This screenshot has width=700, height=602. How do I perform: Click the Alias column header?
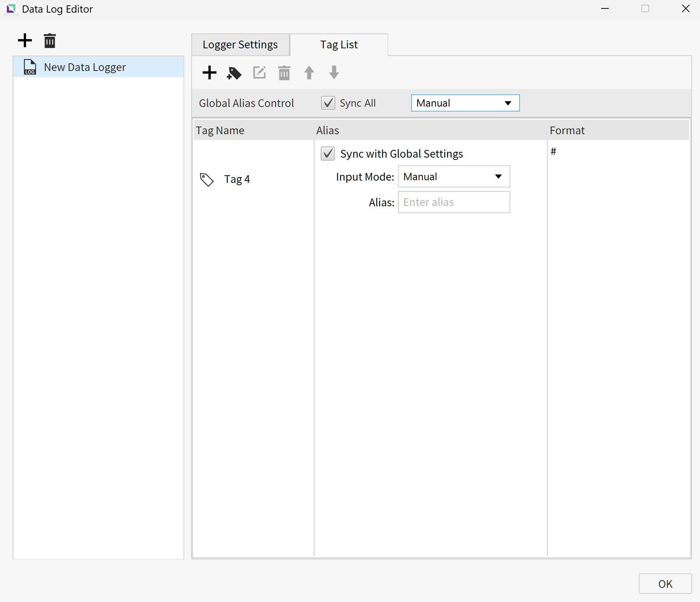click(x=431, y=130)
